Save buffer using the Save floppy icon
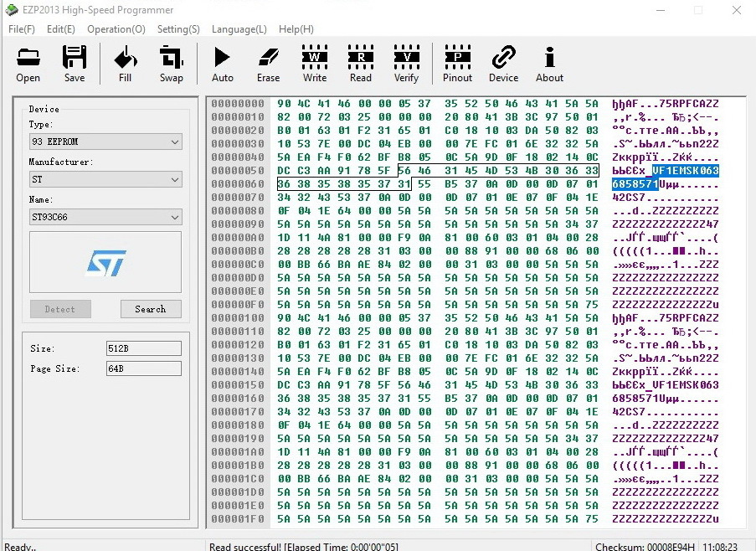The height and width of the screenshot is (551, 756). [75, 64]
